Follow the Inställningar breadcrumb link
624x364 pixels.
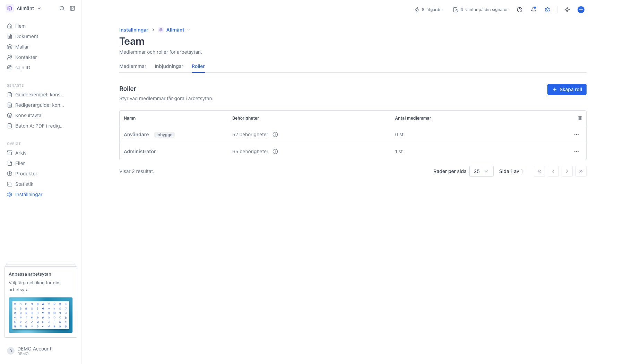[134, 30]
